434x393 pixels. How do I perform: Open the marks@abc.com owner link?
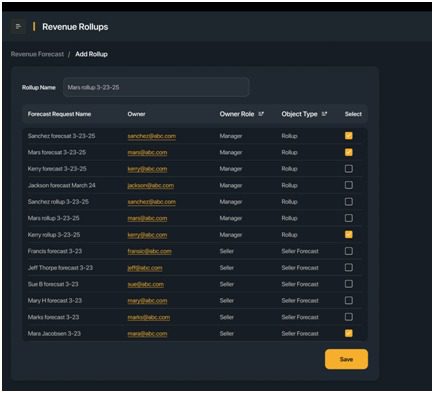tap(149, 317)
